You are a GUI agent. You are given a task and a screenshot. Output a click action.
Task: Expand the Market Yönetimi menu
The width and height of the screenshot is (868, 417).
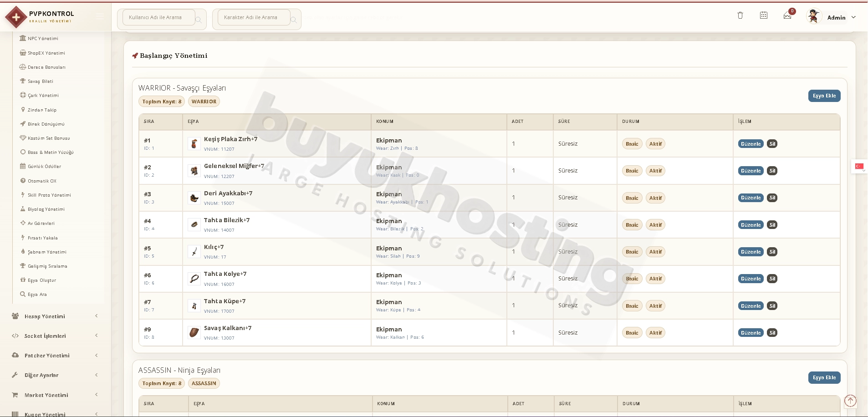tap(55, 395)
